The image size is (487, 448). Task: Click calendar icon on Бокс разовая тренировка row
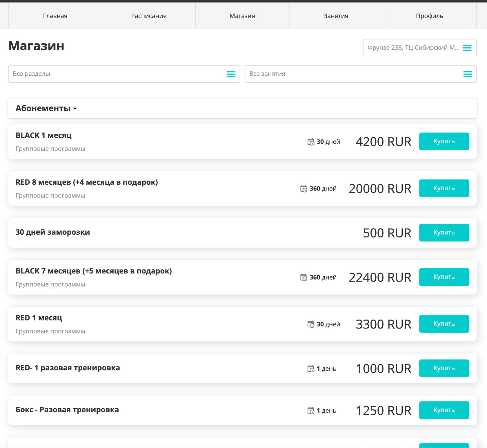[x=311, y=411]
